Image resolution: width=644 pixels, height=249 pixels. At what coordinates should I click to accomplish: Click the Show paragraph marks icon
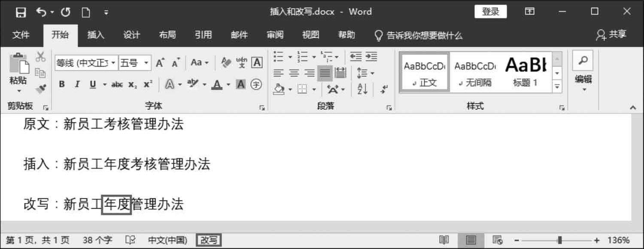(384, 89)
